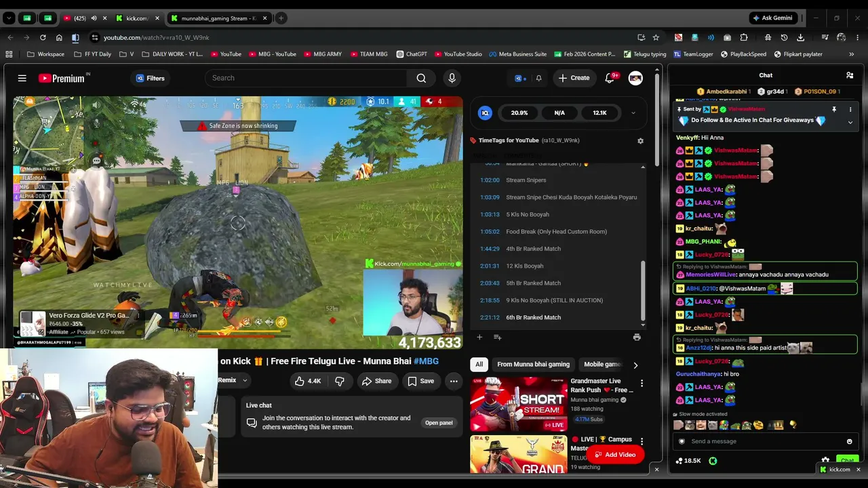Open the DAILY WORK bookmark folder
This screenshot has height=488, width=868.
[x=172, y=54]
